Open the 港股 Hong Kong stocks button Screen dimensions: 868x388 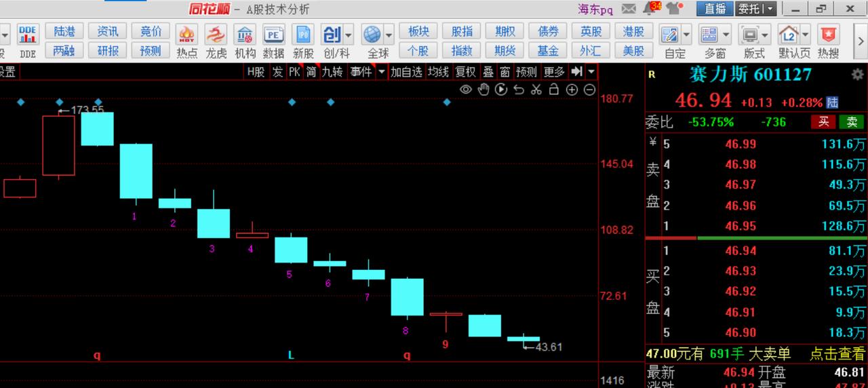click(633, 31)
